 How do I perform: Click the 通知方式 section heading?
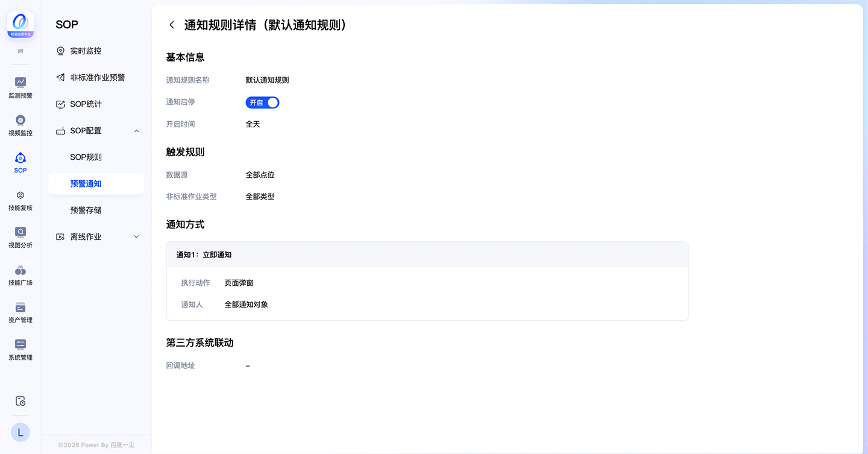(185, 224)
